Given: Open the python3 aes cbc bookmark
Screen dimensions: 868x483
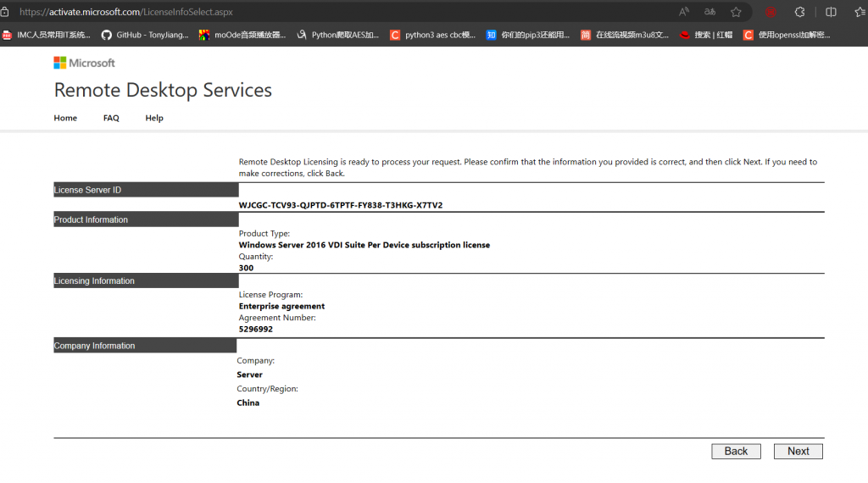Looking at the screenshot, I should click(432, 35).
